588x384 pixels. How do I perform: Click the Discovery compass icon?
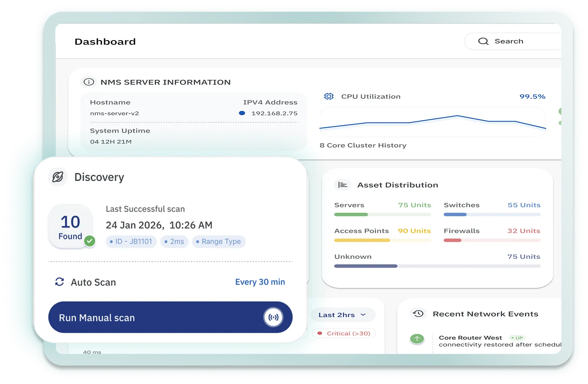point(58,177)
